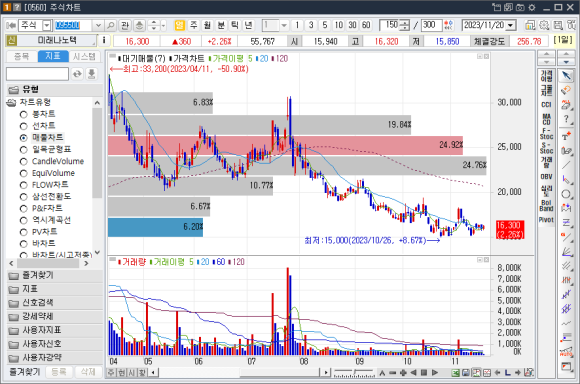580x384 pixels.
Task: Open the stock code dropdown arrow
Action: pyautogui.click(x=98, y=25)
